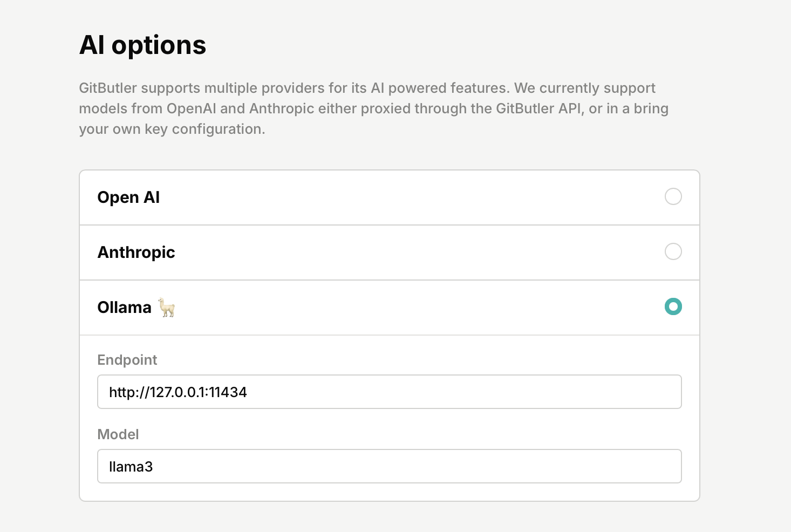
Task: Focus the Model name input field
Action: (389, 466)
